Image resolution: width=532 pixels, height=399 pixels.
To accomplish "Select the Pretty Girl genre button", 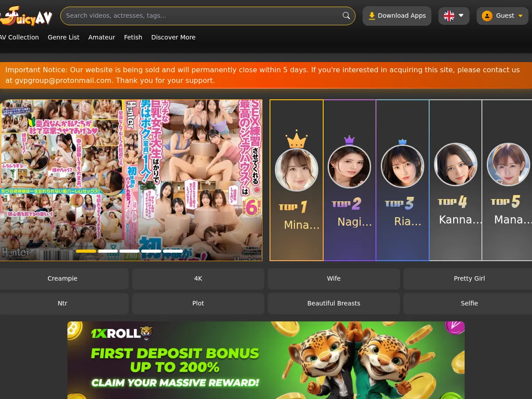I will tap(468, 278).
